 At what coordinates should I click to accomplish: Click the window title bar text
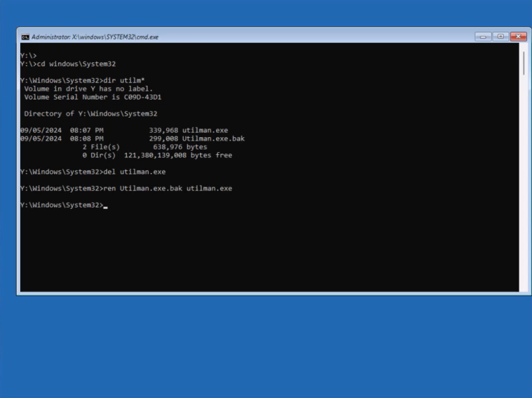point(95,37)
